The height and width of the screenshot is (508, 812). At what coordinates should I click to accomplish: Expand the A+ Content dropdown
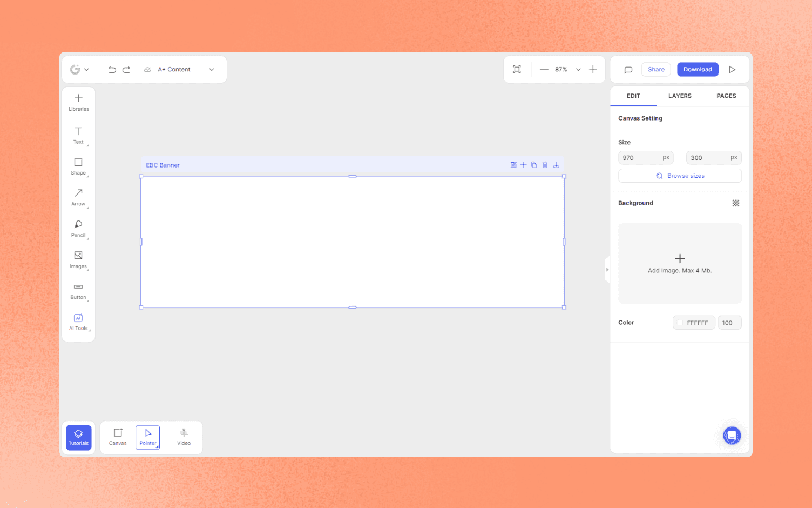[x=211, y=69]
